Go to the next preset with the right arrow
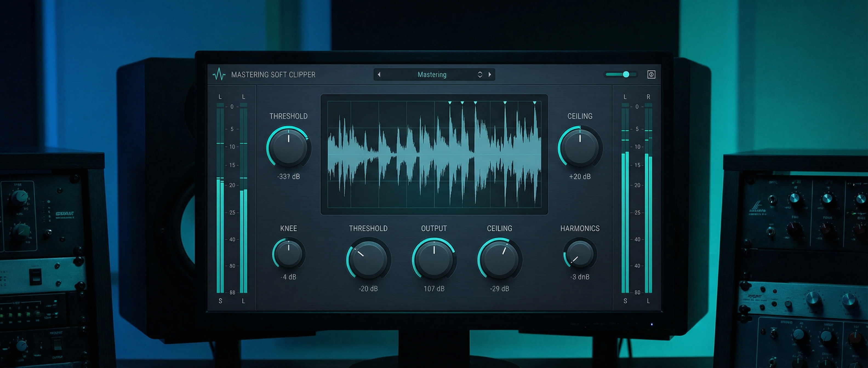The width and height of the screenshot is (868, 368). pos(490,74)
